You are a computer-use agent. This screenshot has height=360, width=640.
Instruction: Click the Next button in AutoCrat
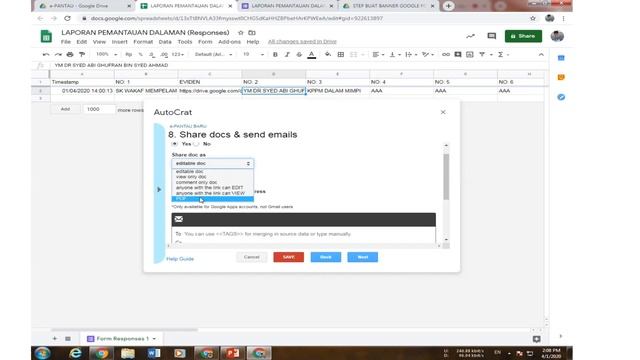(362, 257)
